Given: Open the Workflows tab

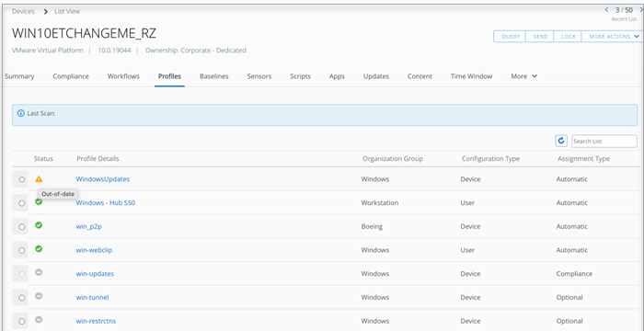Looking at the screenshot, I should click(x=123, y=76).
